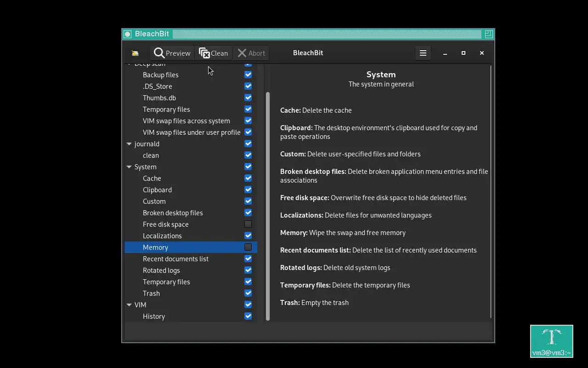Toggle the journald group checkbox
The height and width of the screenshot is (368, 588).
pyautogui.click(x=248, y=144)
